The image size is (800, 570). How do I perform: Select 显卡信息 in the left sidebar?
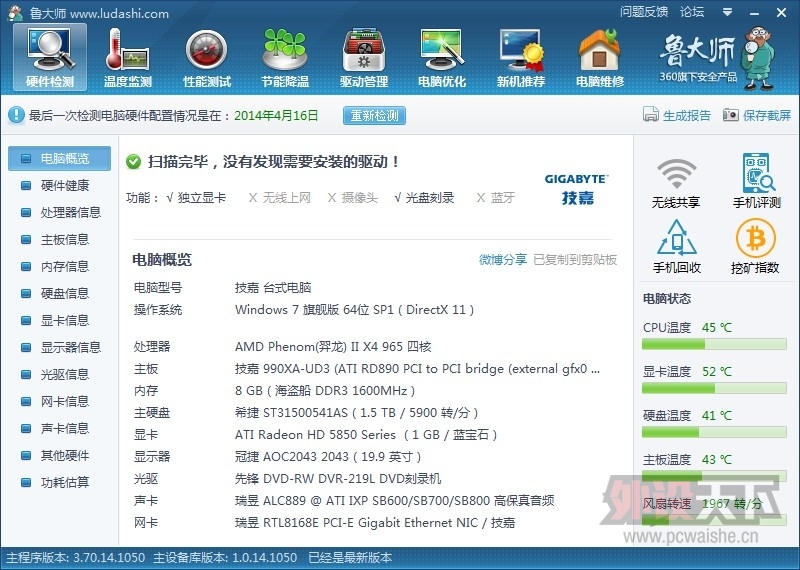(64, 321)
